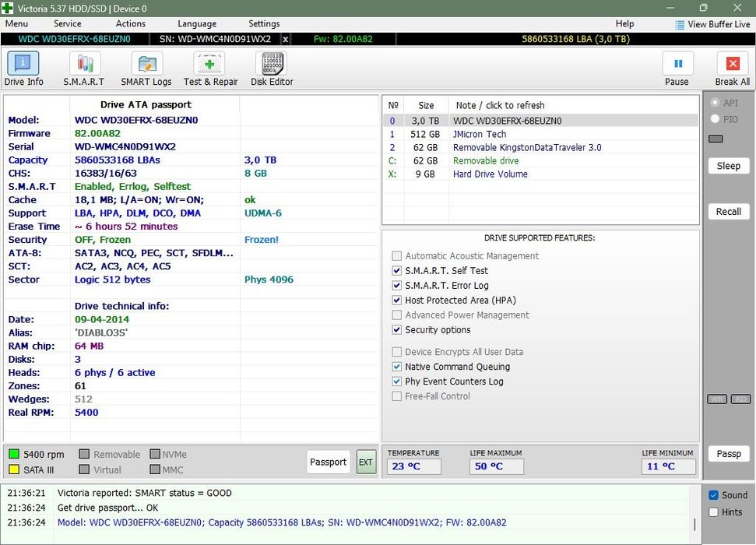
Task: Open SMART Logs from the toolbar
Action: [x=146, y=69]
